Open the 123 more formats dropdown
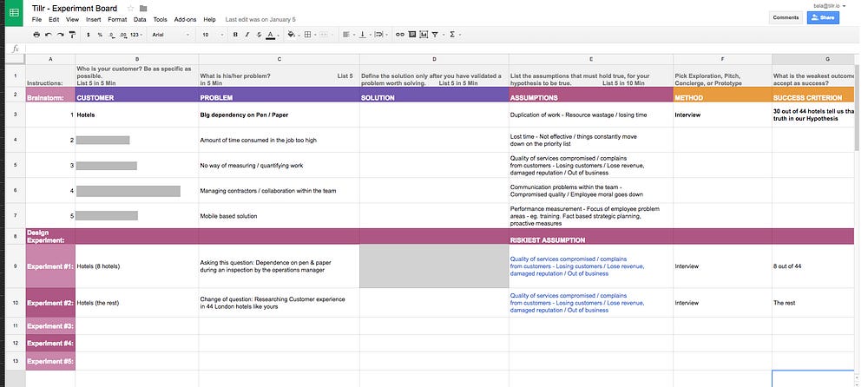Screen dimensions: 868x387 point(136,35)
